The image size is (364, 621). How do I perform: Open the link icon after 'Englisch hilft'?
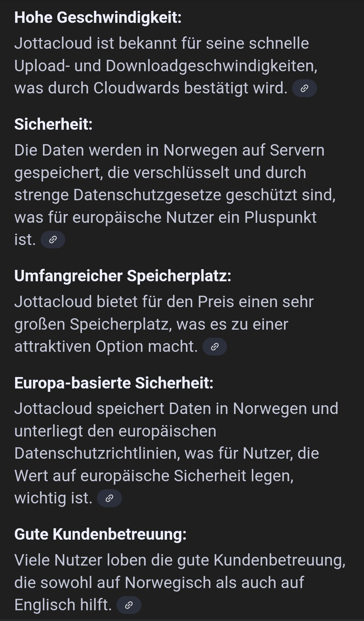tap(129, 605)
